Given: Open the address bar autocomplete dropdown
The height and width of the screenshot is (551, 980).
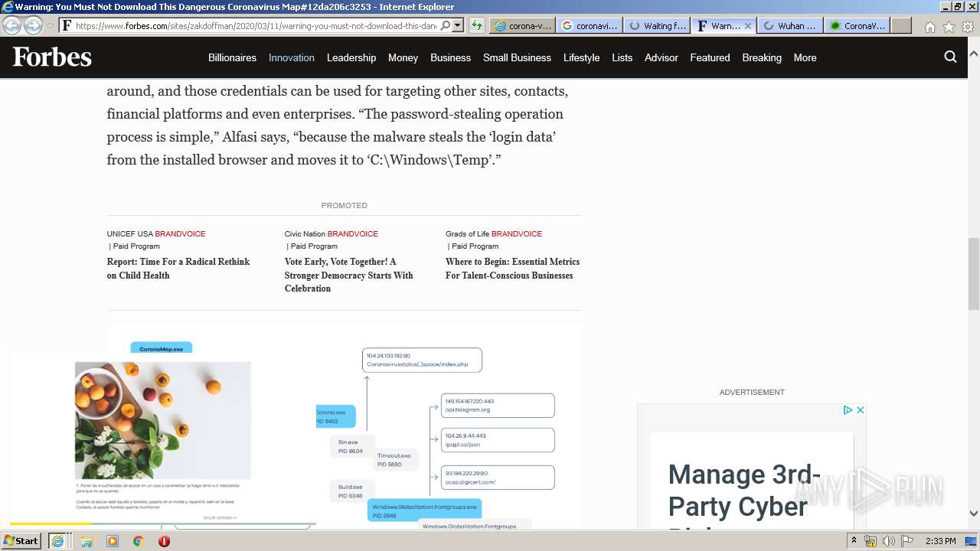Looking at the screenshot, I should point(458,25).
